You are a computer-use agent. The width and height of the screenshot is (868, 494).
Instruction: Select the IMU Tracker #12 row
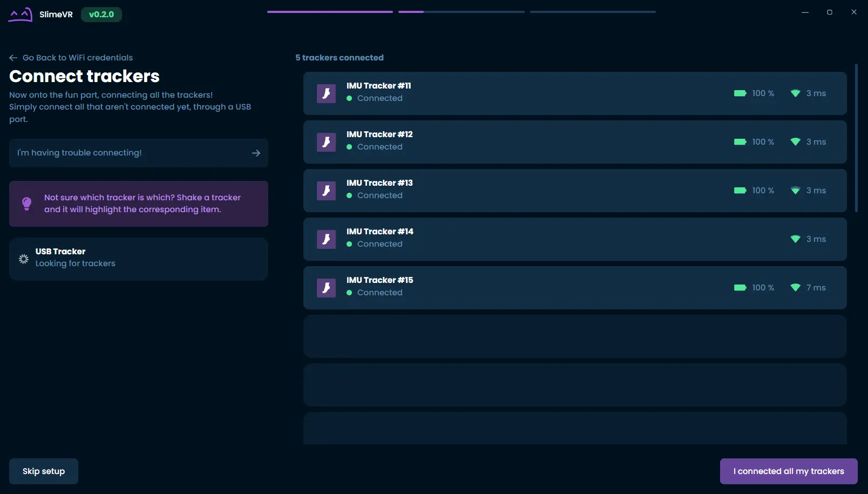[540, 142]
